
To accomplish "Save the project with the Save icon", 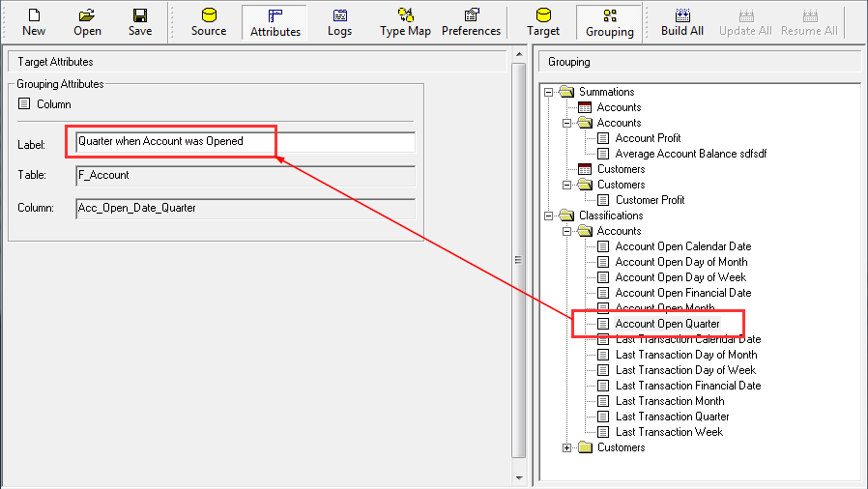I will (140, 21).
